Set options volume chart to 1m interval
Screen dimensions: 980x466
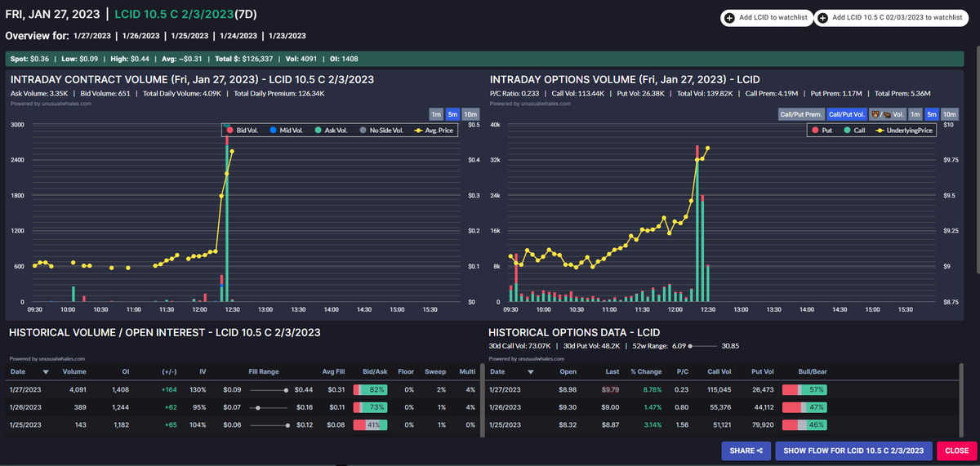915,114
